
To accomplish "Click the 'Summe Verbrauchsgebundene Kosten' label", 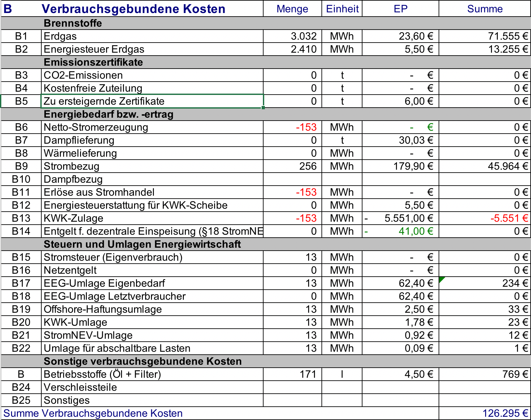I will point(93,413).
